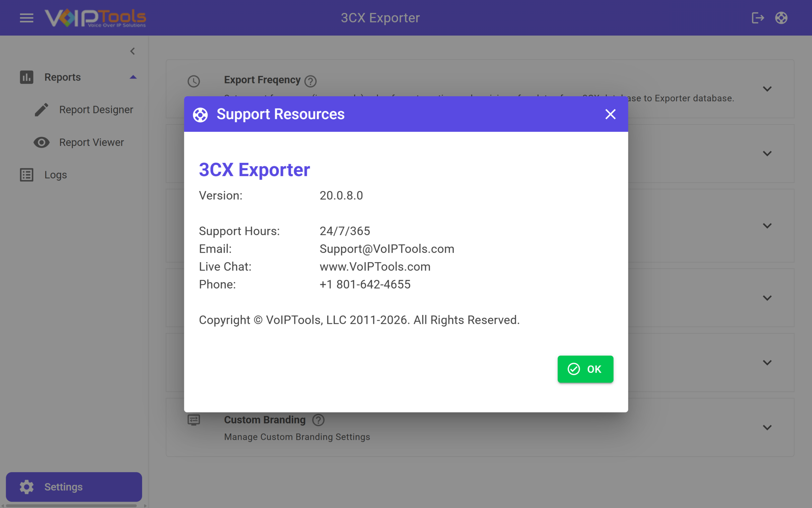
Task: Click the Settings gear icon
Action: [x=27, y=487]
